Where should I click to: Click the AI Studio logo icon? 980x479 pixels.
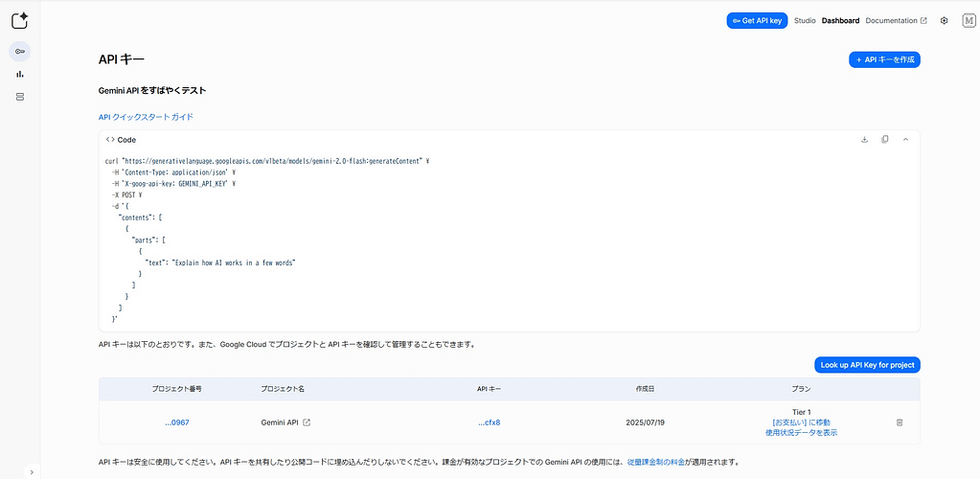19,21
